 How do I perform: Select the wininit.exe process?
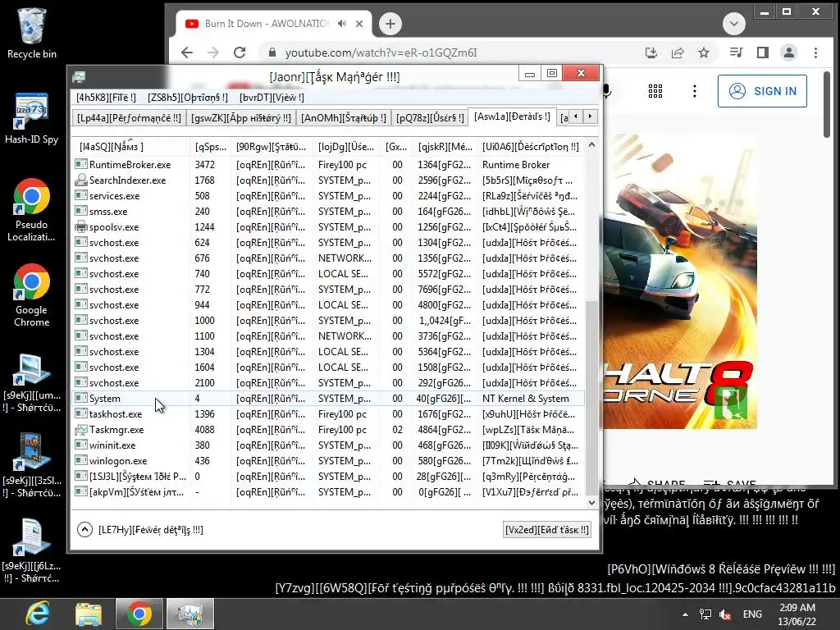(328, 445)
